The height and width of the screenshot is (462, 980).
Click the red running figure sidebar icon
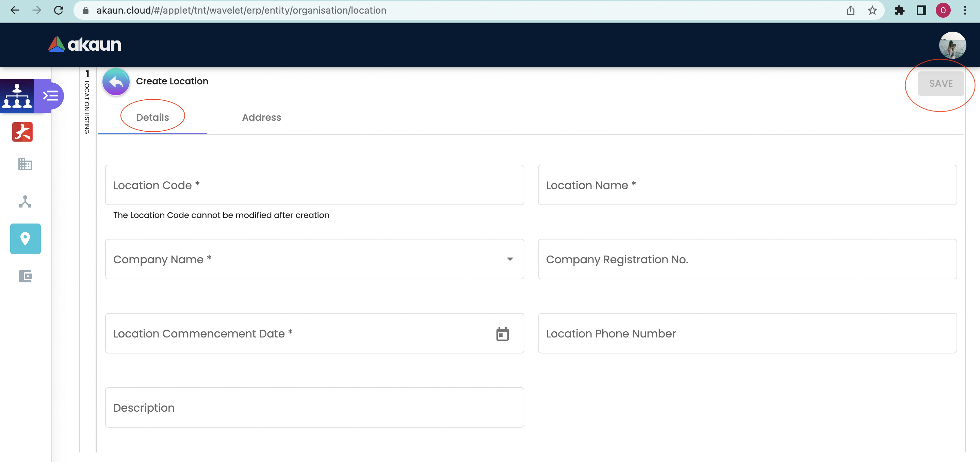point(22,132)
